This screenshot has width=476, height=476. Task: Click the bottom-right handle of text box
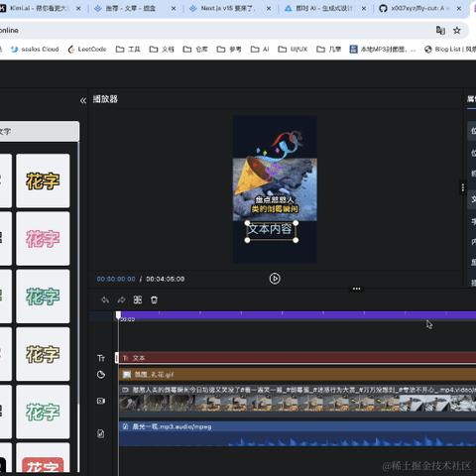[x=296, y=240]
